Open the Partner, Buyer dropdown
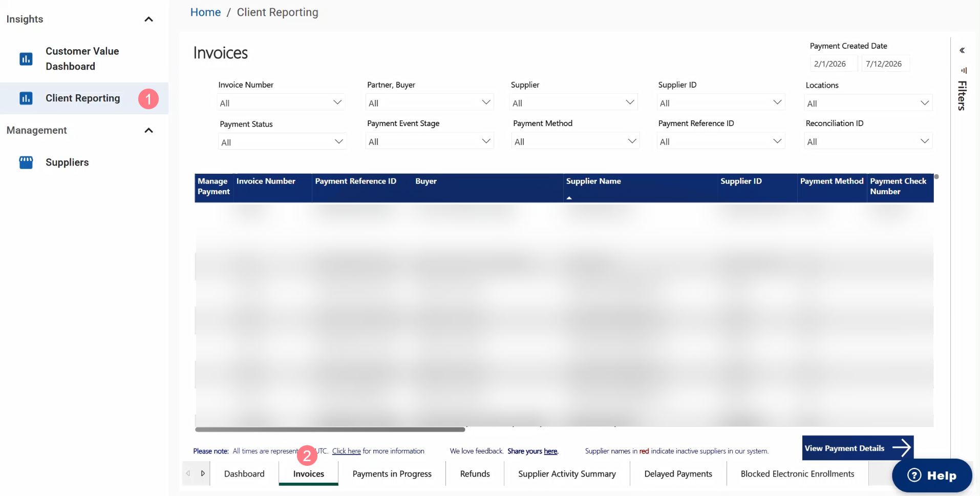This screenshot has width=980, height=496. 429,102
